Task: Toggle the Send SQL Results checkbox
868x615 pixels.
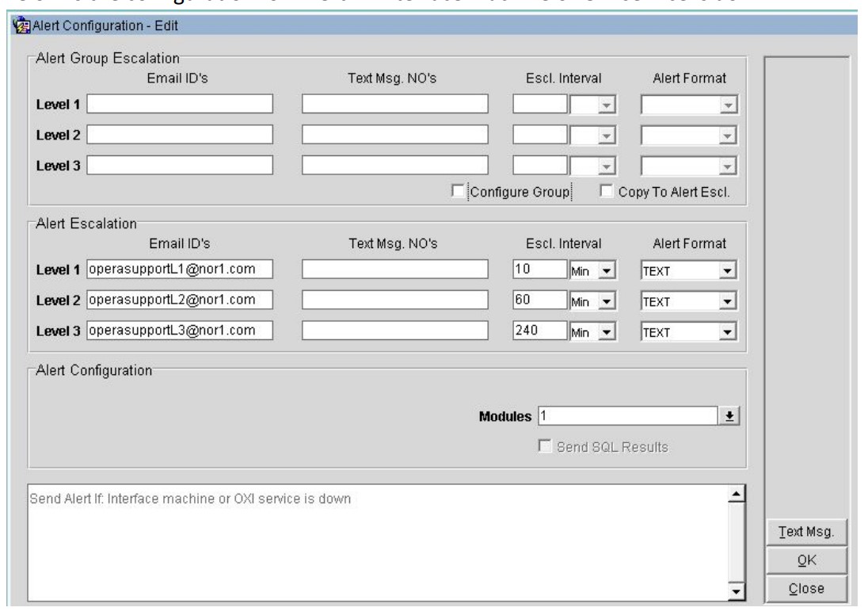Action: pyautogui.click(x=543, y=447)
